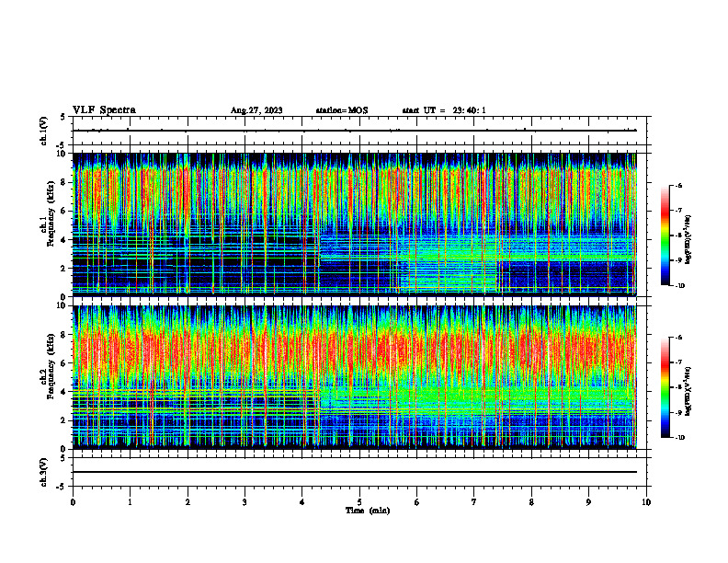Click time axis tick label "7"
728x563 pixels.
pos(474,502)
